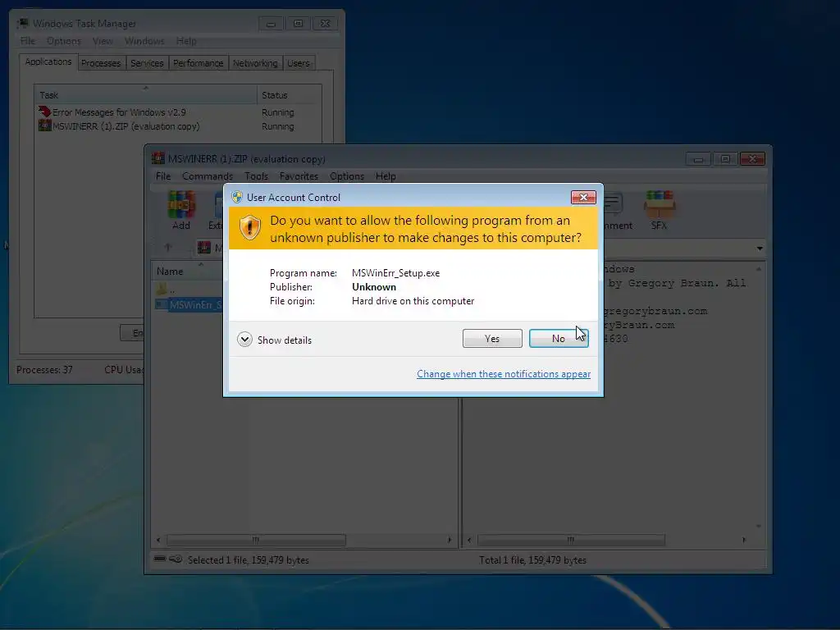
Task: Open Task Manager Options menu
Action: [x=64, y=41]
